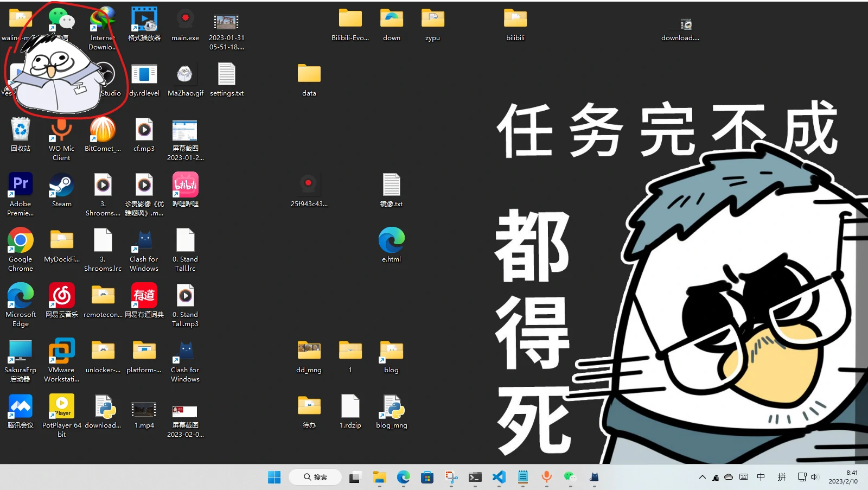Expand the hidden system tray icons chevron
The height and width of the screenshot is (490, 868).
[x=702, y=477]
